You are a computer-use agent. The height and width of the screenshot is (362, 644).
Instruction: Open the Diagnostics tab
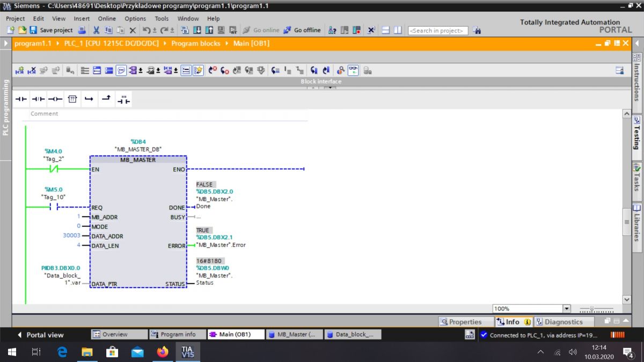pyautogui.click(x=563, y=322)
